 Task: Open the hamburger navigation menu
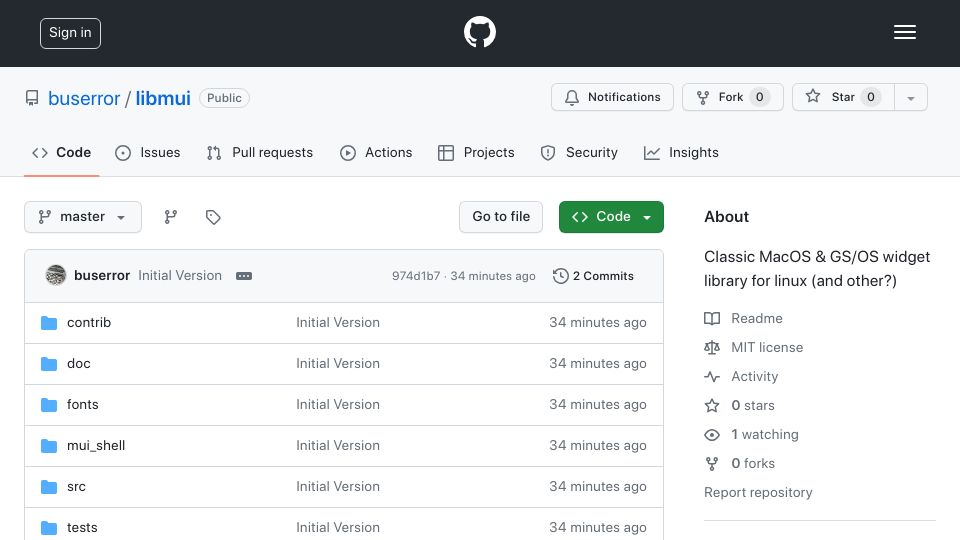(x=904, y=32)
